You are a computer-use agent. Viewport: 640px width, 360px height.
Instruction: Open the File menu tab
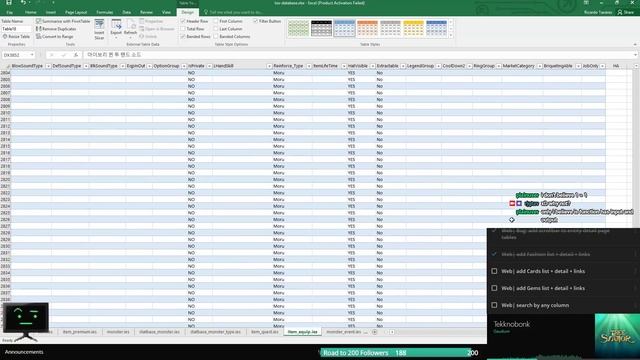pyautogui.click(x=9, y=12)
